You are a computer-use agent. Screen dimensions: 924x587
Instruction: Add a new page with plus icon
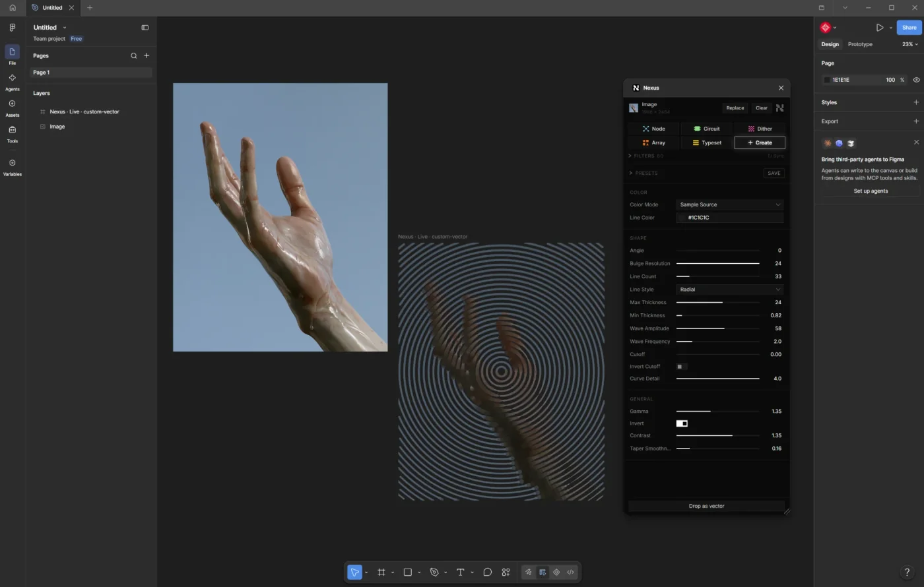coord(147,55)
